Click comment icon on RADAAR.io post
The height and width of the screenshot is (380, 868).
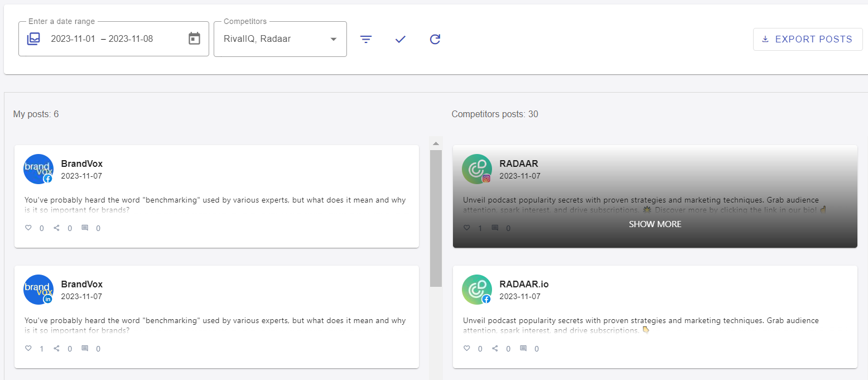[x=523, y=348]
